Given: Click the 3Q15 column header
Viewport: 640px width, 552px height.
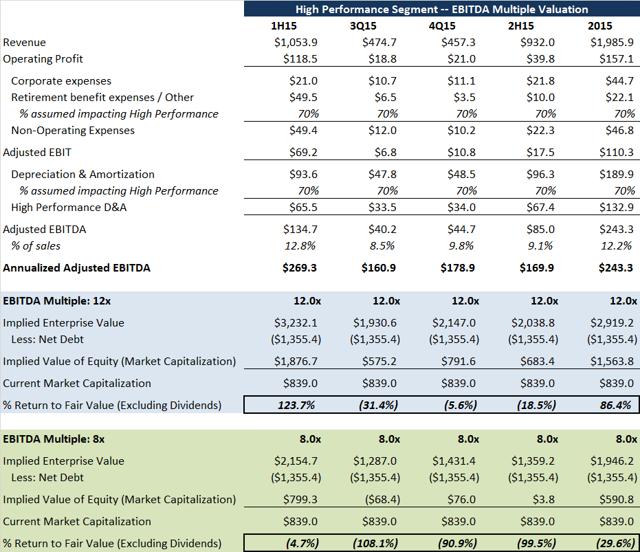Looking at the screenshot, I should 363,26.
